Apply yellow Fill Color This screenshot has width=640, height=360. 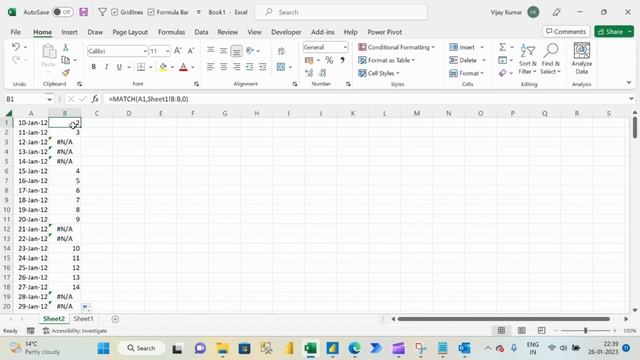click(x=163, y=67)
